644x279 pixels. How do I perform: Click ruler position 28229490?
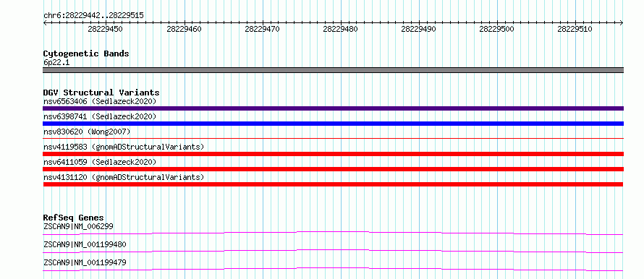point(418,29)
